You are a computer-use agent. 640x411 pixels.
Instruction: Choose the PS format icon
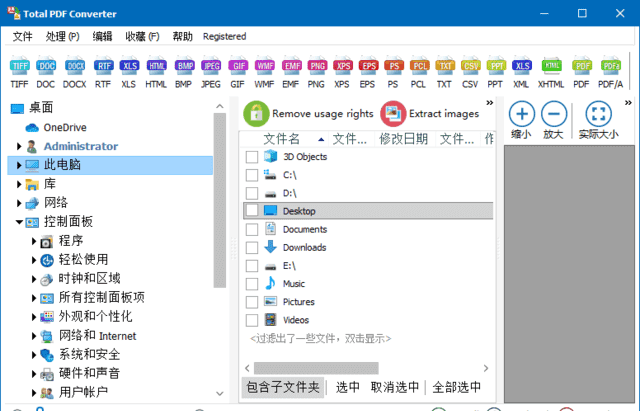click(394, 66)
